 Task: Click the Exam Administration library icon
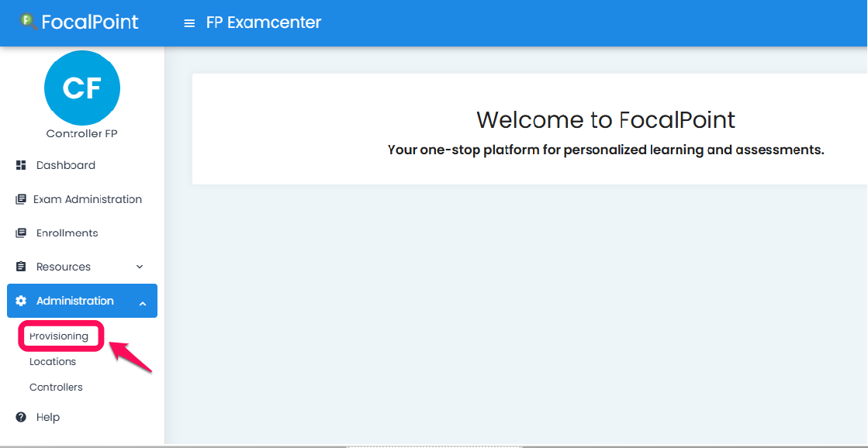click(20, 199)
